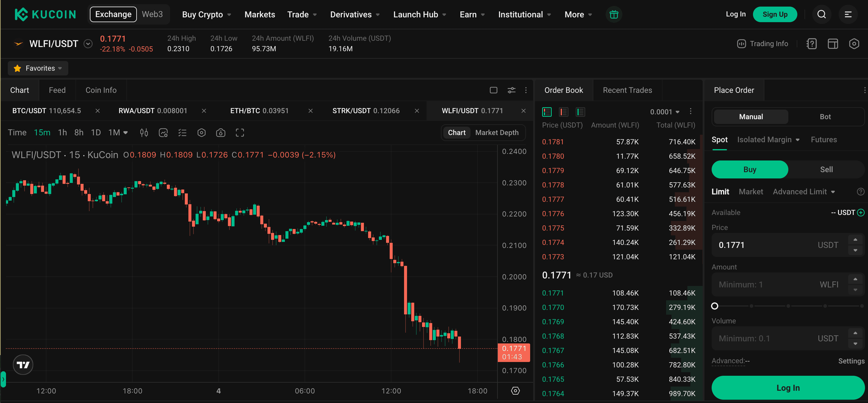The image size is (868, 403).
Task: Open the order book three-dot menu
Action: [x=690, y=111]
